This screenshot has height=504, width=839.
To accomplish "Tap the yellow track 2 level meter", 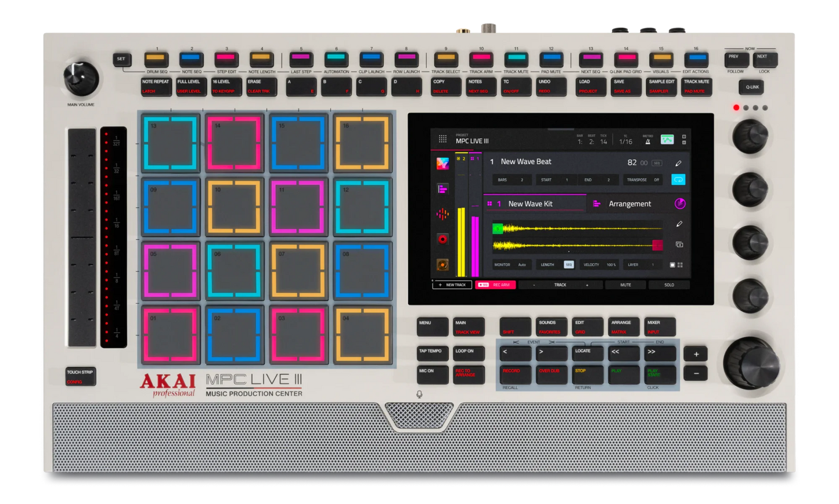I will pos(462,242).
